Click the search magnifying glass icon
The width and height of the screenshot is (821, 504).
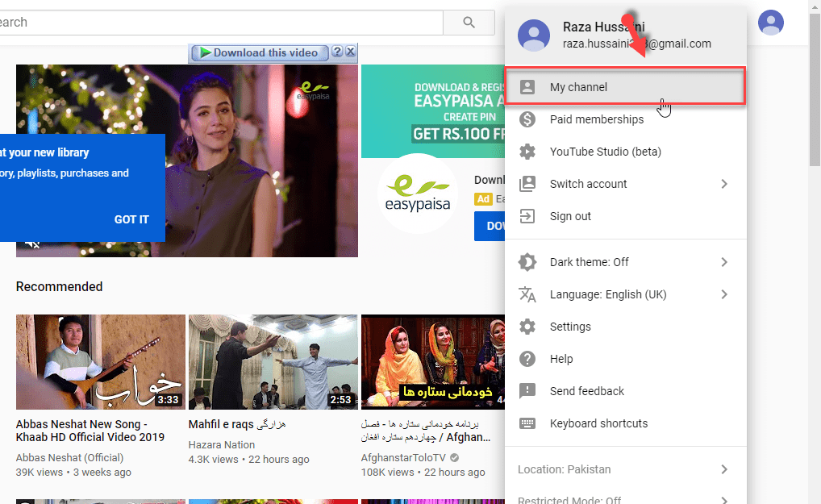click(x=469, y=22)
